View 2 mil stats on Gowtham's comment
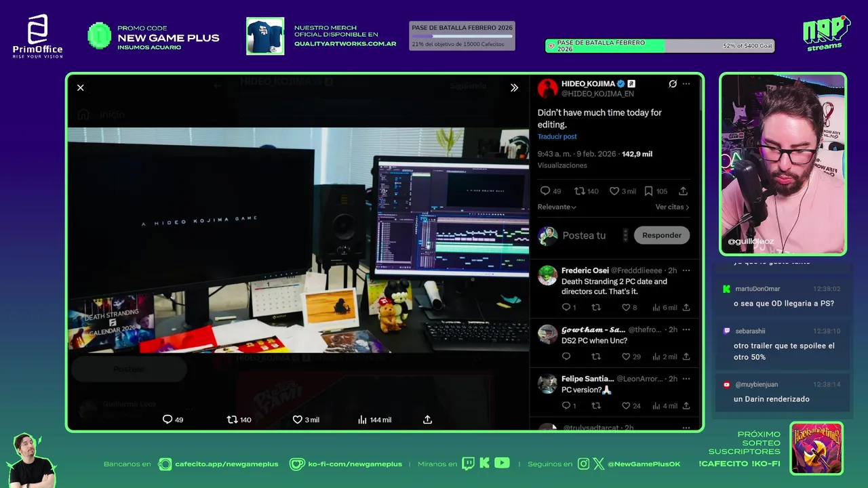This screenshot has height=488, width=868. (x=665, y=357)
